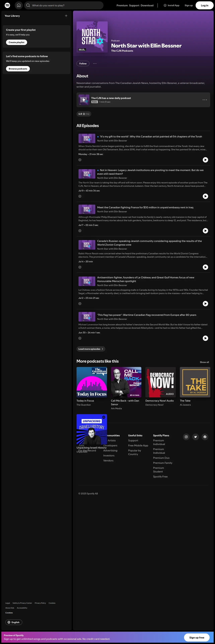Play 'It's my gift to the world' episode

pyautogui.click(x=205, y=160)
